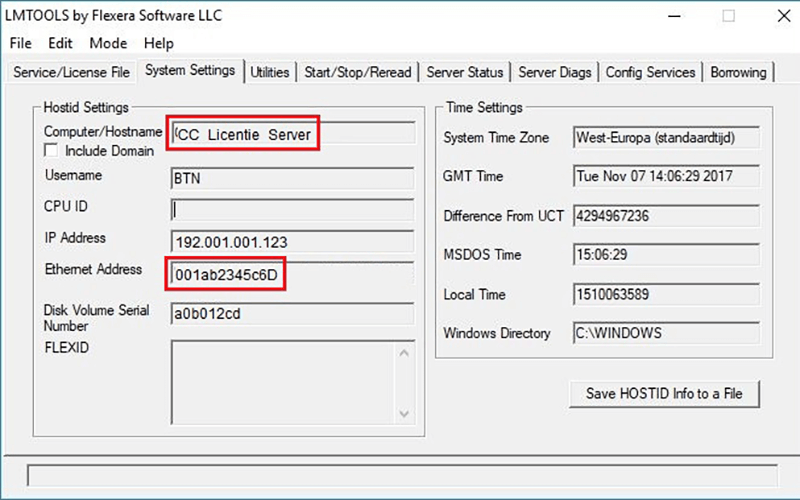Switch to the Service/License File tab
The image size is (800, 500).
pyautogui.click(x=70, y=72)
